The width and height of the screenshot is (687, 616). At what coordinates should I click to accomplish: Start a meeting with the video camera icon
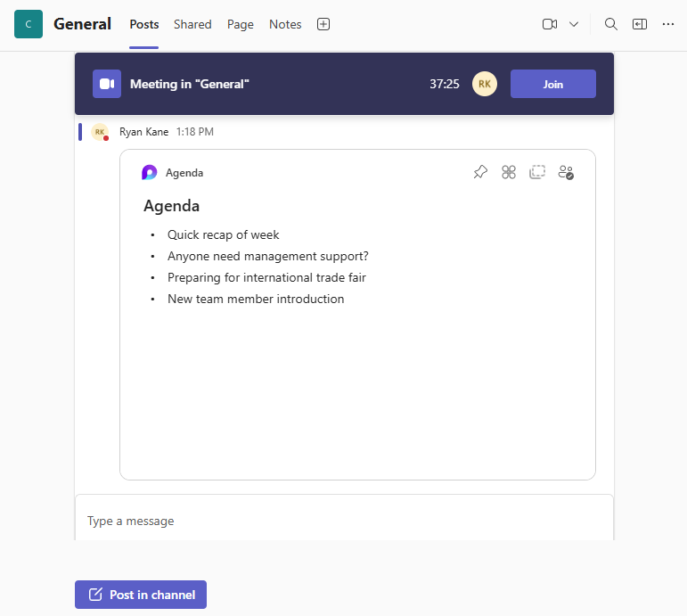[x=550, y=24]
